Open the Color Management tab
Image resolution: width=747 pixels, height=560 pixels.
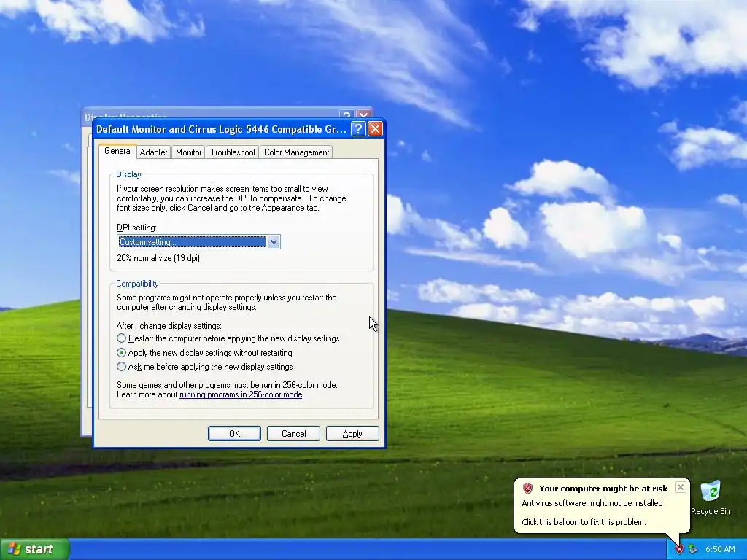pyautogui.click(x=296, y=152)
